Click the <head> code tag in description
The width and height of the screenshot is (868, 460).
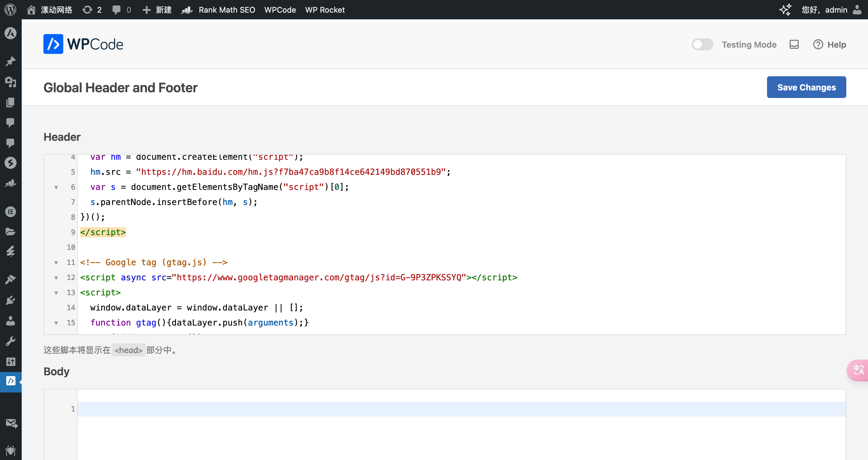[x=128, y=350]
